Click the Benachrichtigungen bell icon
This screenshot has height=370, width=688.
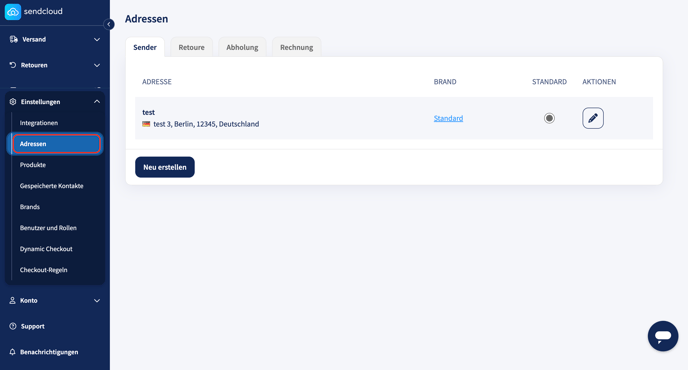(12, 352)
